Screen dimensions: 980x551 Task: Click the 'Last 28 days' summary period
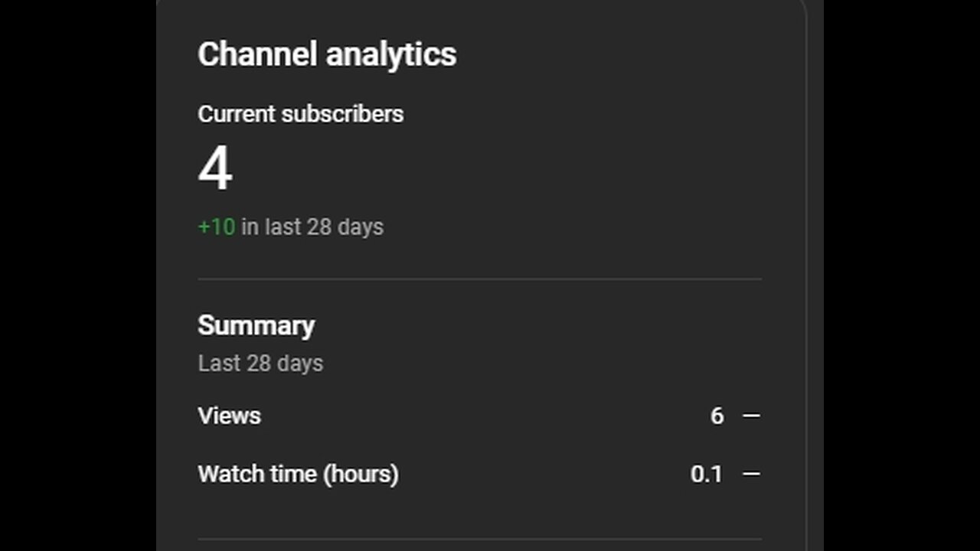point(260,363)
